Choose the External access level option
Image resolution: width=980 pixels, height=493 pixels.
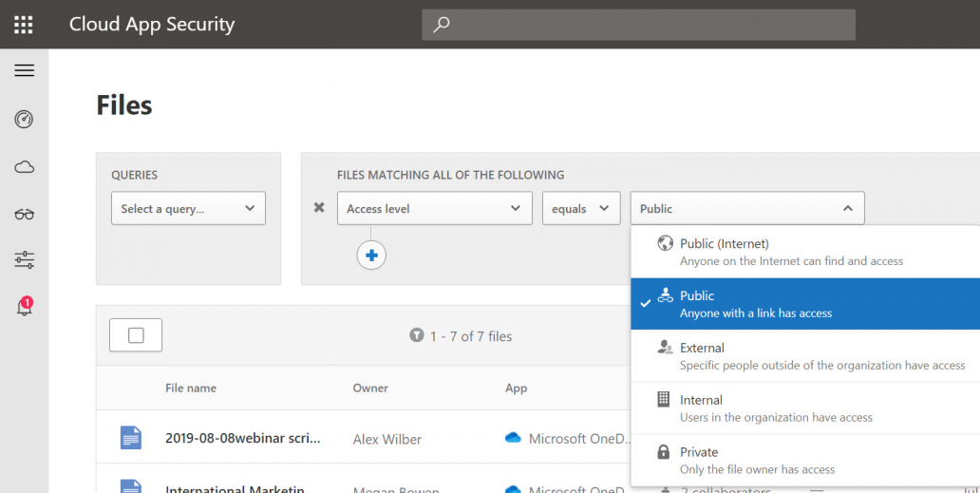pyautogui.click(x=805, y=355)
